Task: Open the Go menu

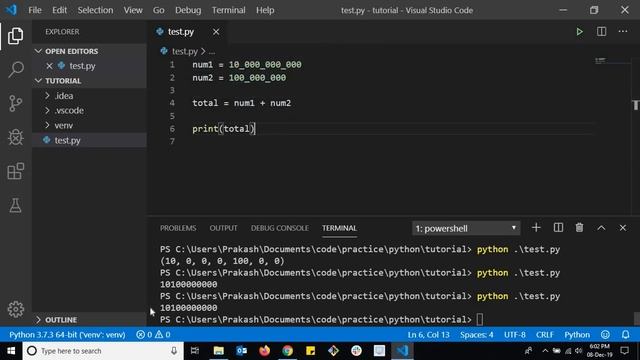Action: (x=158, y=10)
